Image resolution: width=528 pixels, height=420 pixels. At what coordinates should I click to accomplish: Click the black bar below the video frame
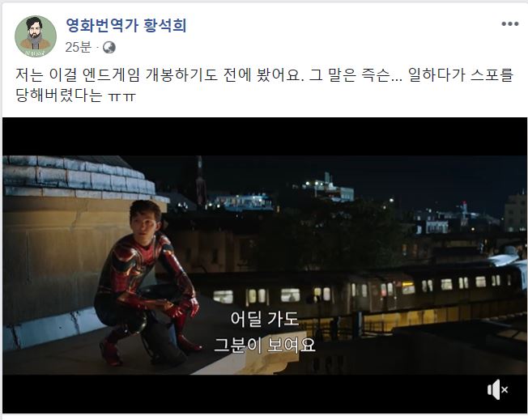tap(265, 394)
